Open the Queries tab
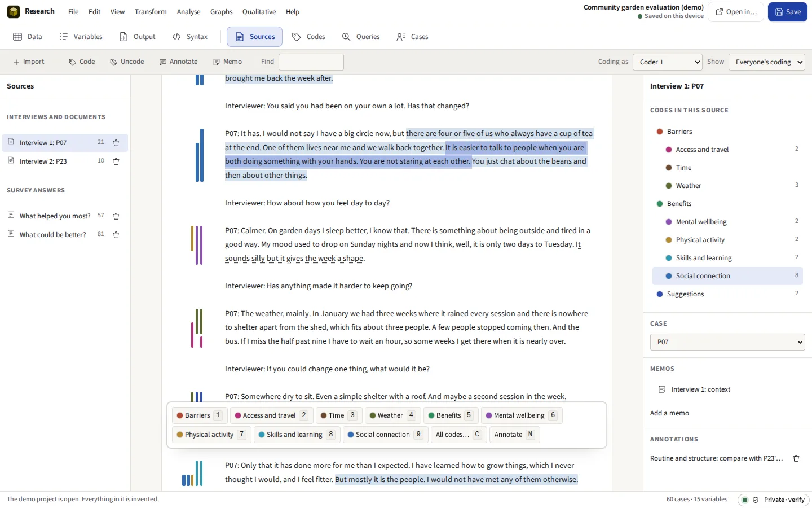 click(361, 37)
